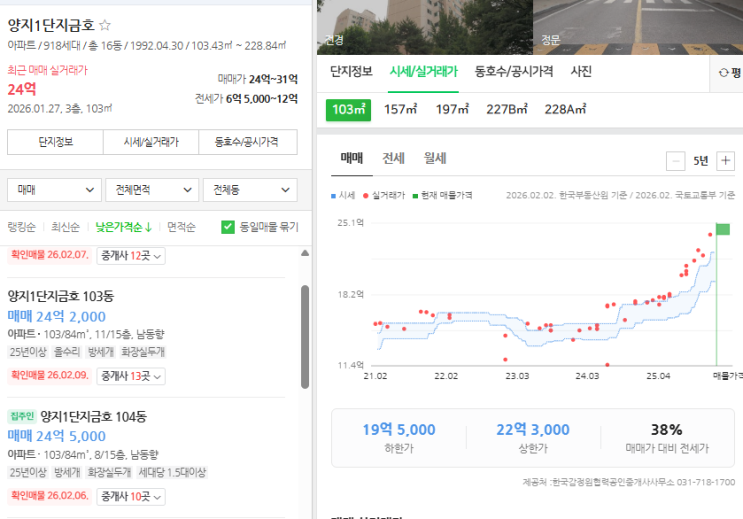Click the 22억 3,000 상한가 value
Screen dimensions: 743x519
533,430
